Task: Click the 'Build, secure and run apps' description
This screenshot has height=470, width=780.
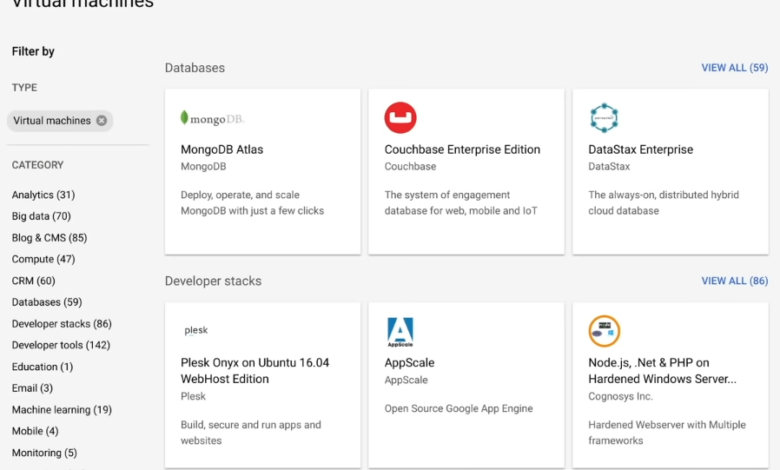Action: (x=251, y=433)
